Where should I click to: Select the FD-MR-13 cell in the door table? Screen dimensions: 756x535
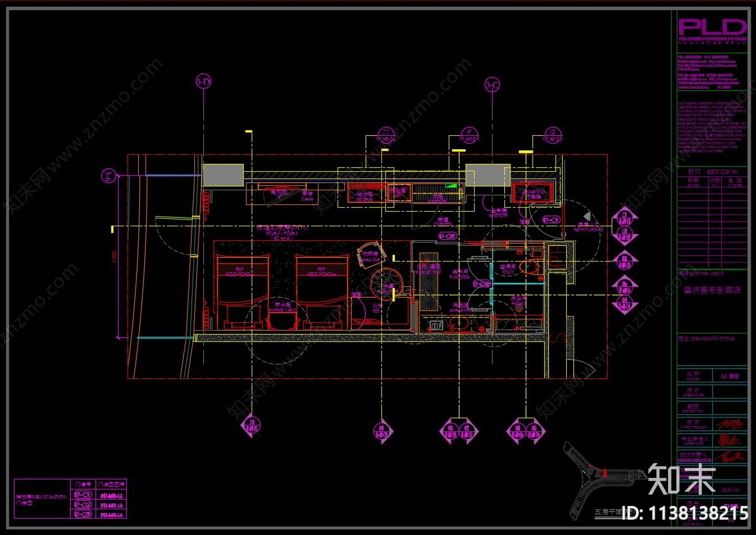pos(111,505)
